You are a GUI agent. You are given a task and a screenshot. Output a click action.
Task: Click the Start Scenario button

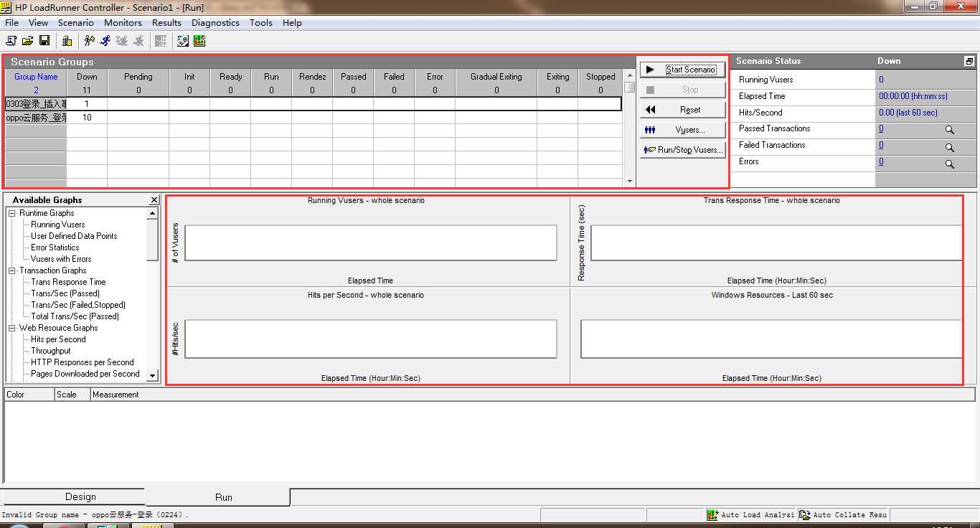(x=682, y=70)
